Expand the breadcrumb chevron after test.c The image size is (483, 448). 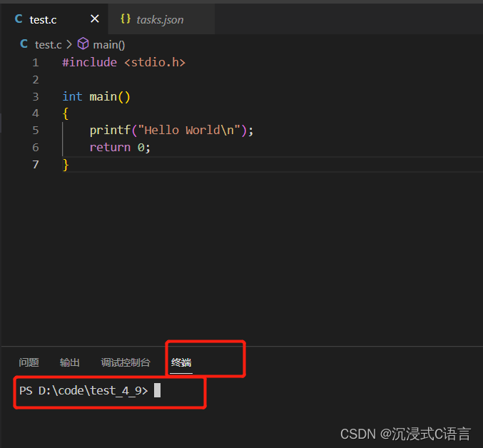69,45
